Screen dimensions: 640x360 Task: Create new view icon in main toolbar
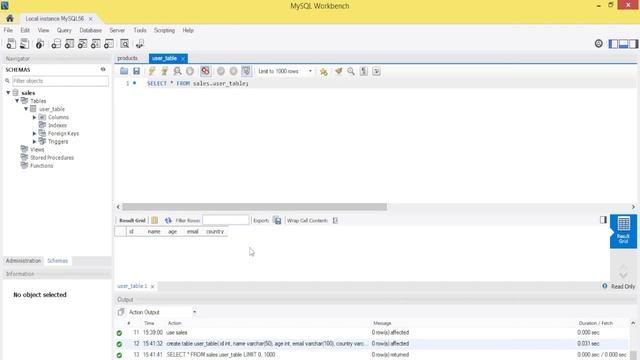[x=82, y=44]
